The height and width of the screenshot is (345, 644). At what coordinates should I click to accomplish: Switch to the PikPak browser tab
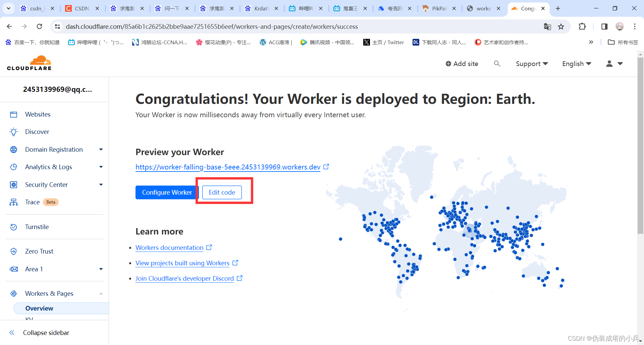click(x=439, y=8)
